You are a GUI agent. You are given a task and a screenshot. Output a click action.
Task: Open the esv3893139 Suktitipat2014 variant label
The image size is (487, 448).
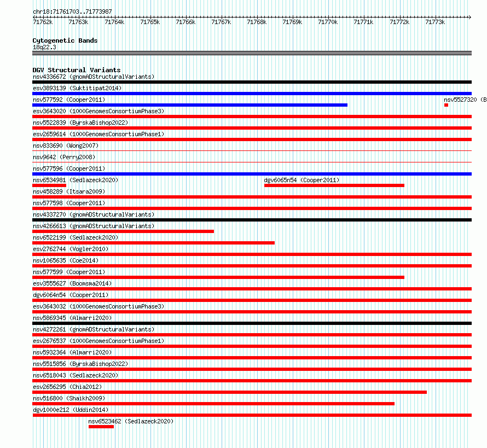pyautogui.click(x=77, y=88)
